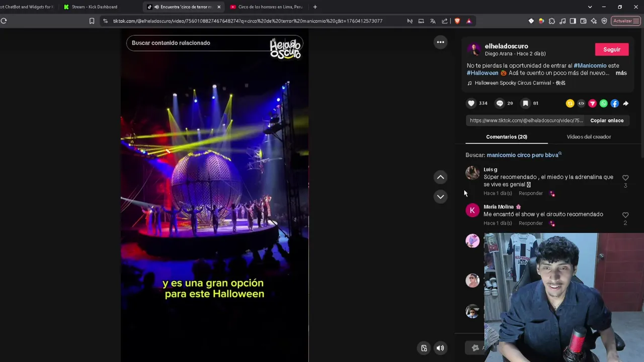The height and width of the screenshot is (362, 644).
Task: Open the Kick Stream Dashboard tab
Action: (x=95, y=7)
